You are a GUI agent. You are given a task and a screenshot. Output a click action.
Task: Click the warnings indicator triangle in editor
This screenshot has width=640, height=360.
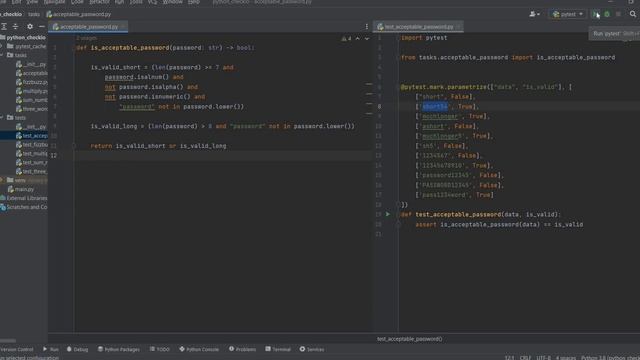click(x=346, y=38)
